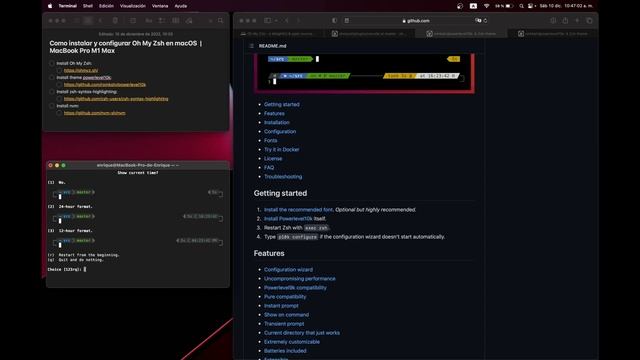
Task: Check the zsh-syntax-highlighting link item
Action: [60, 99]
